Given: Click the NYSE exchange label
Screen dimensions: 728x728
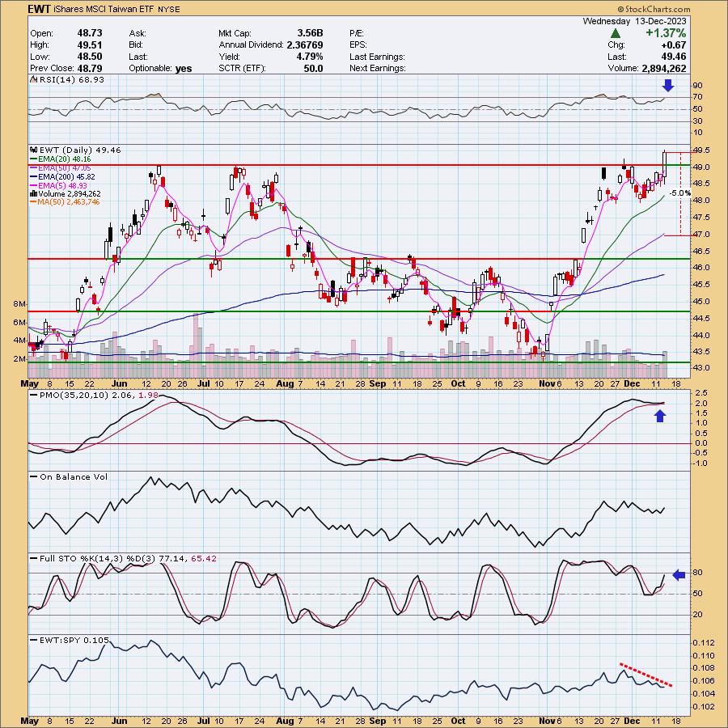Looking at the screenshot, I should coord(168,9).
